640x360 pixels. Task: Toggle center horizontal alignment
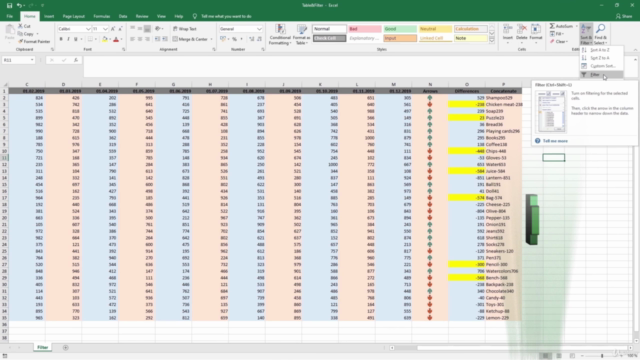(x=140, y=39)
